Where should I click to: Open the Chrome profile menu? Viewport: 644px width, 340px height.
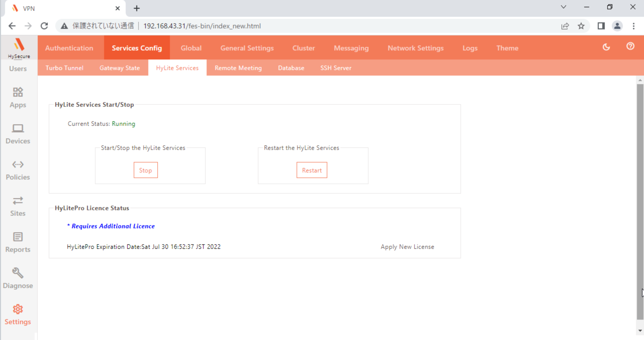click(617, 26)
